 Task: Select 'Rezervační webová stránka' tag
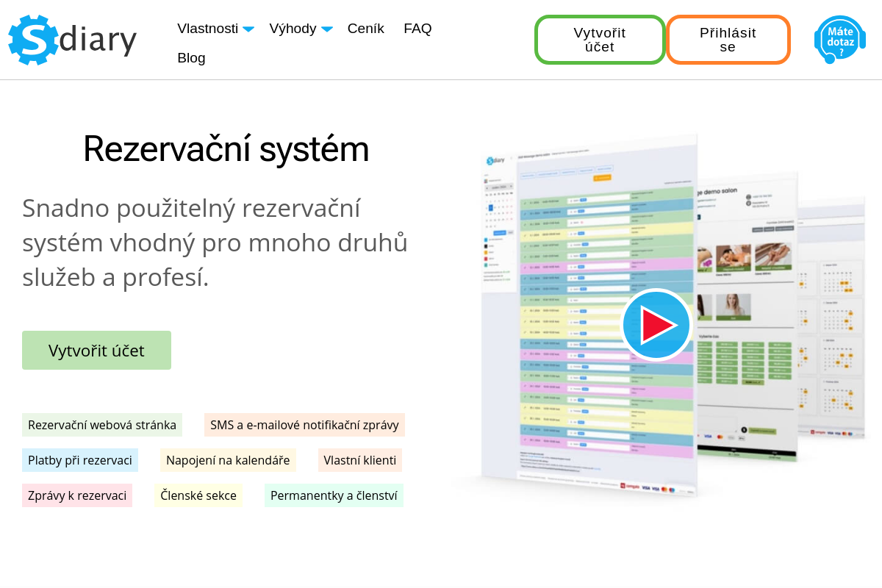point(102,425)
